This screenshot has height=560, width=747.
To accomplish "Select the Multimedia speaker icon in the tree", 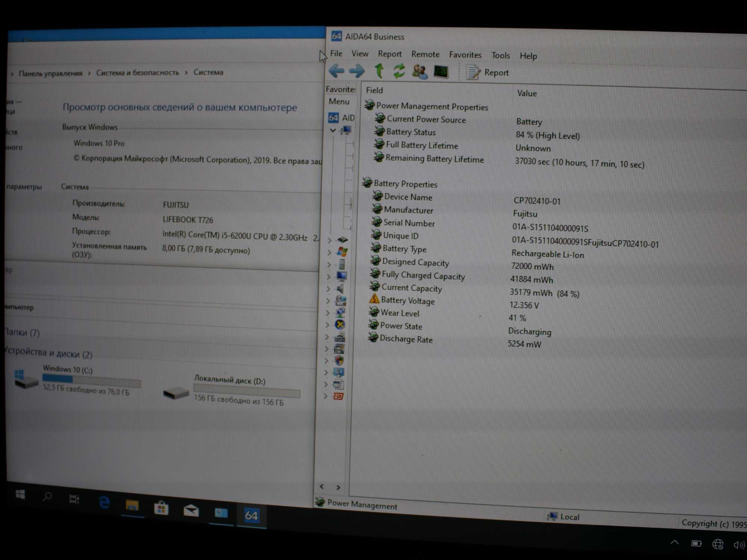I will pyautogui.click(x=340, y=289).
